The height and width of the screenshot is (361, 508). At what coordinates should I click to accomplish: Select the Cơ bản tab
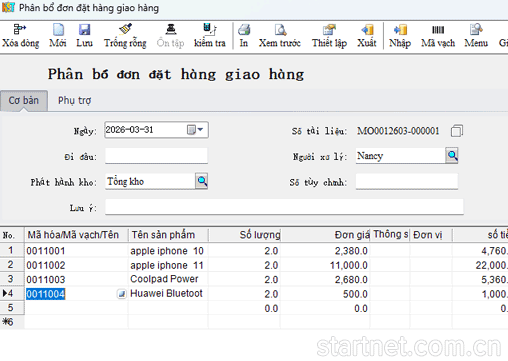click(24, 100)
